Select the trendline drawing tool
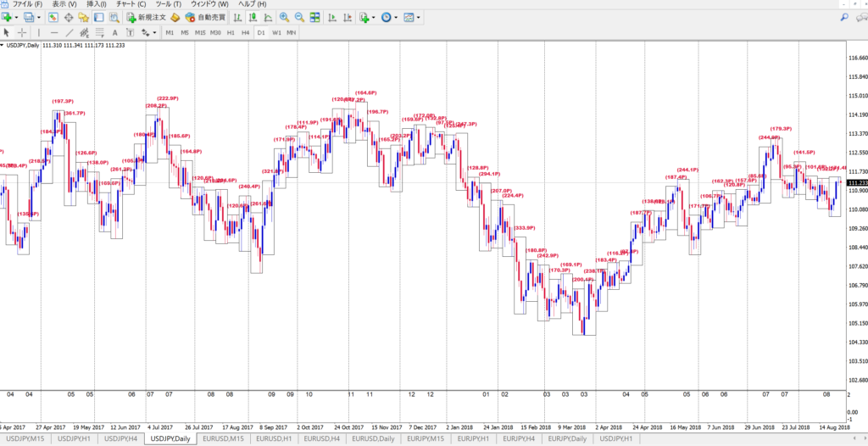The width and height of the screenshot is (868, 446). (x=70, y=33)
